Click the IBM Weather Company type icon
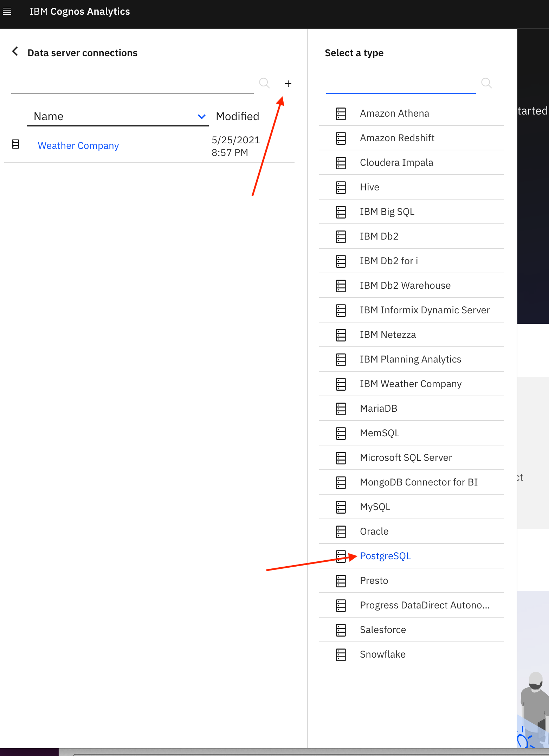Screen dimensions: 549x756 (x=341, y=384)
